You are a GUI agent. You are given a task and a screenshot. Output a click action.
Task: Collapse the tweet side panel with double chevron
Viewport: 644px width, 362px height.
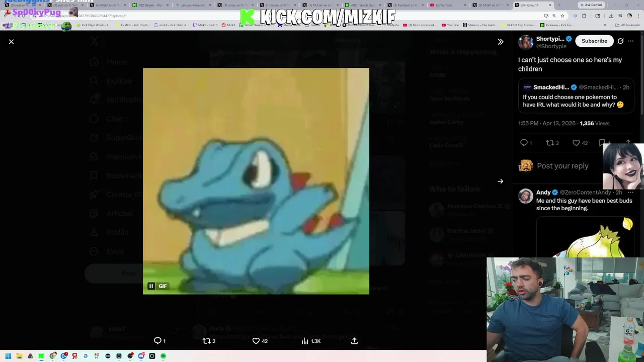(x=500, y=42)
